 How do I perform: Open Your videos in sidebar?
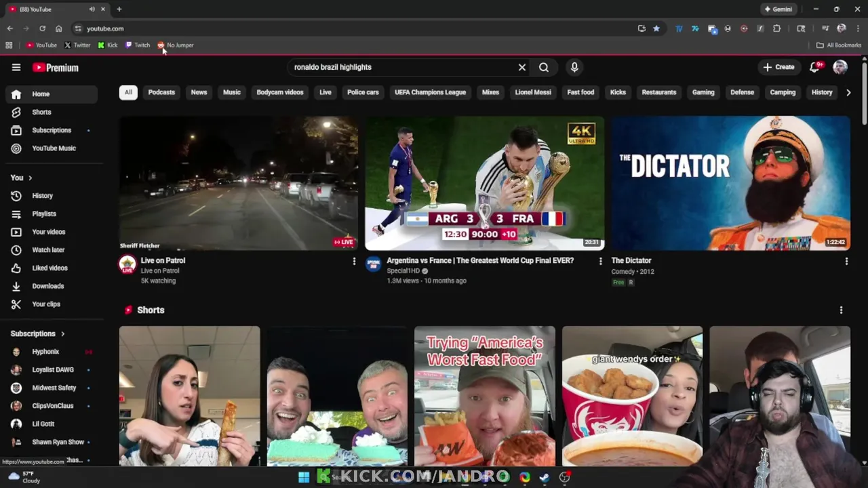tap(52, 232)
